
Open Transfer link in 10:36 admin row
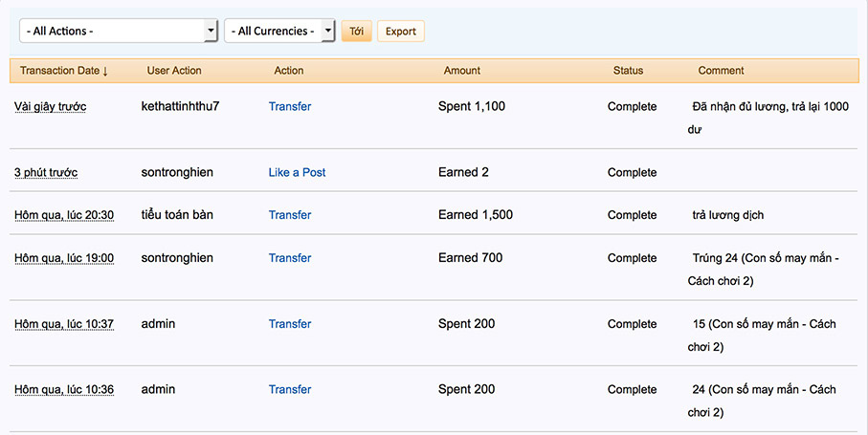click(x=290, y=390)
